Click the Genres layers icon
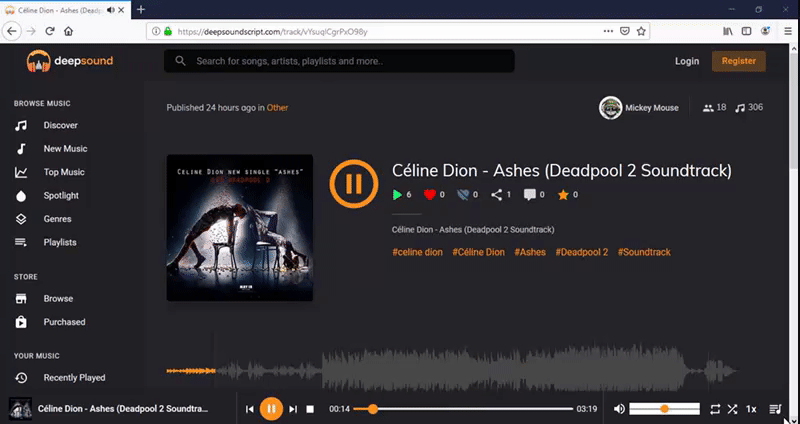Image resolution: width=800 pixels, height=424 pixels. click(x=21, y=219)
